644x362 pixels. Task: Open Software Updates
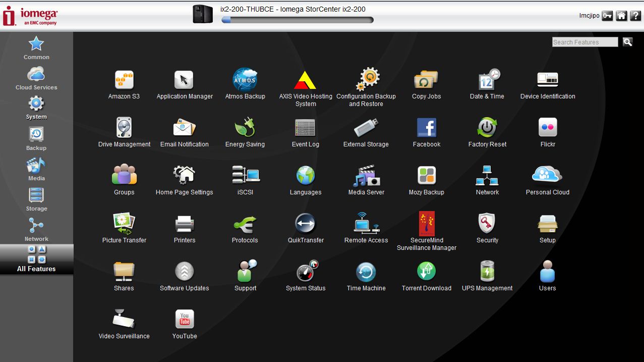tap(185, 276)
